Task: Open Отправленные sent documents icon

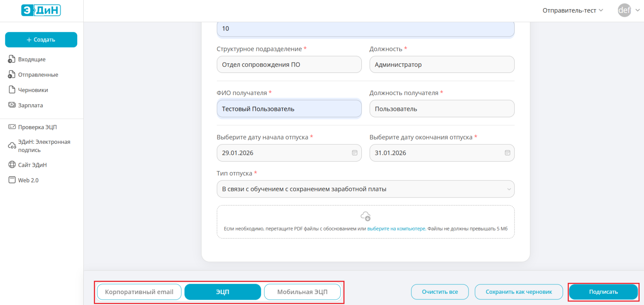Action: pyautogui.click(x=12, y=75)
